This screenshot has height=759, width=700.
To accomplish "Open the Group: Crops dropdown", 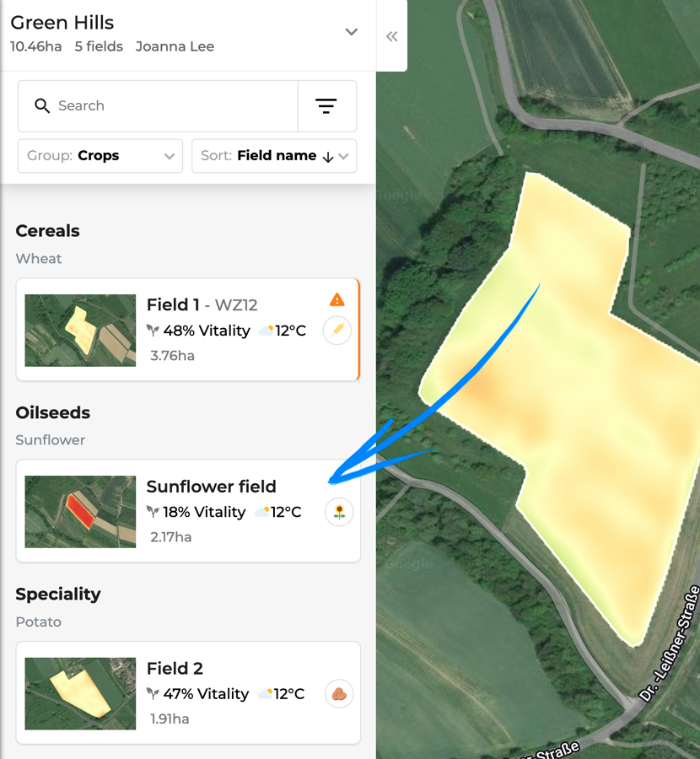I will [100, 156].
